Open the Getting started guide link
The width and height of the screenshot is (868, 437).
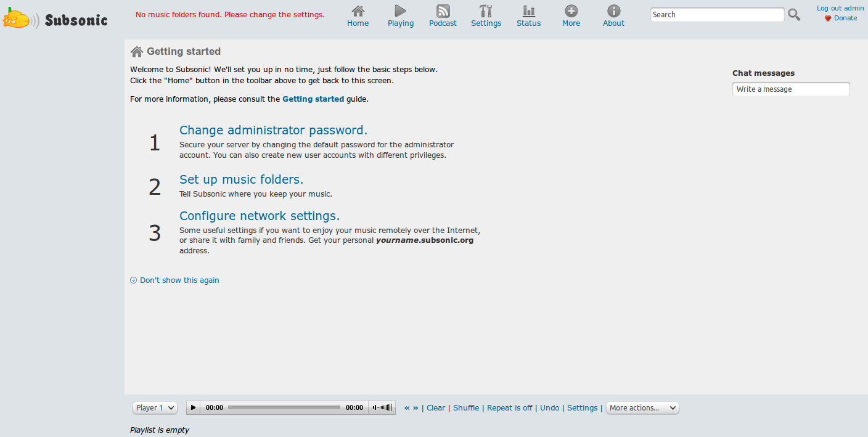pos(313,99)
